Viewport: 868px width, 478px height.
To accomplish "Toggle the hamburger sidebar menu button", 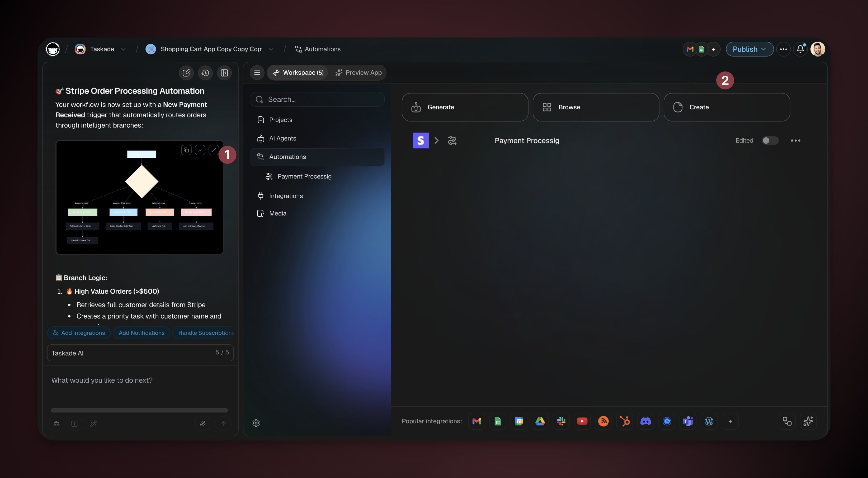I will (257, 72).
